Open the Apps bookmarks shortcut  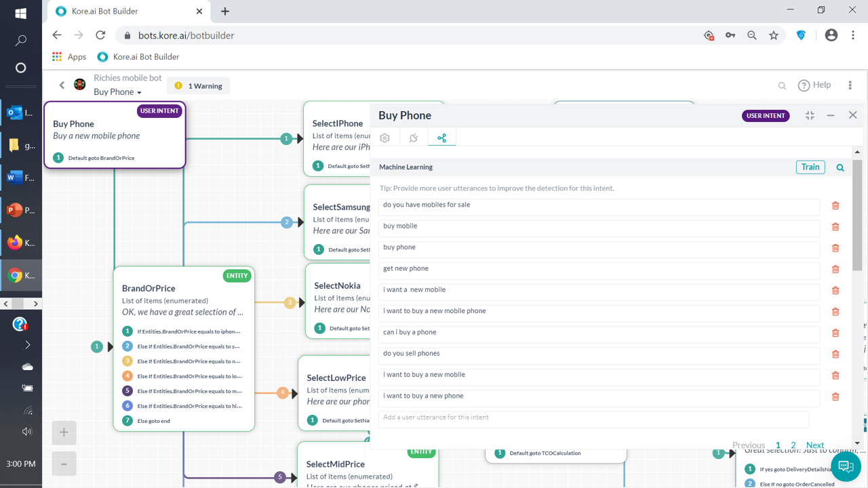[x=69, y=57]
